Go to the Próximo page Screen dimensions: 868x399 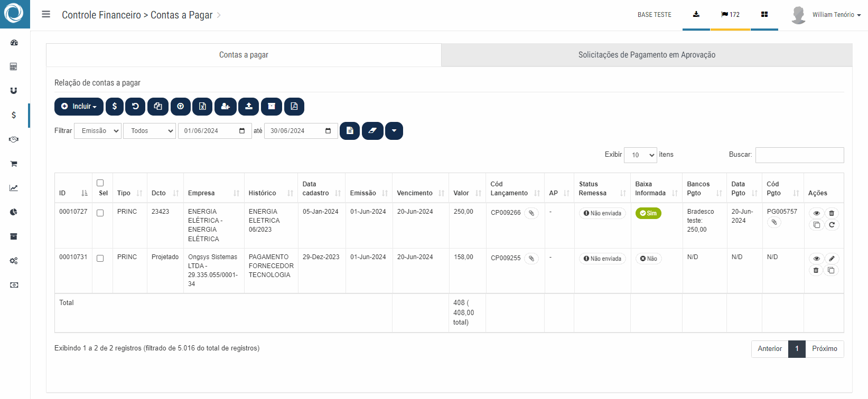click(x=825, y=349)
